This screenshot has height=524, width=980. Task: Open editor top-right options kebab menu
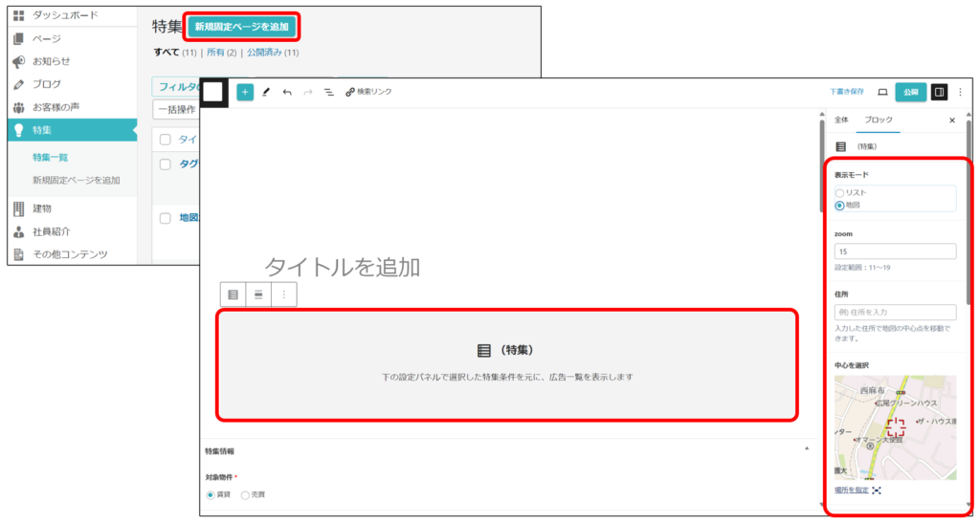point(960,92)
